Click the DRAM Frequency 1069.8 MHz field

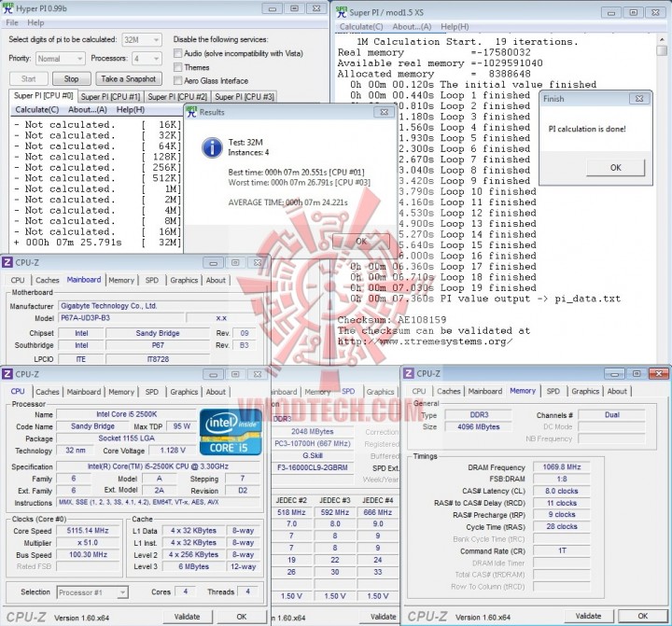[562, 467]
